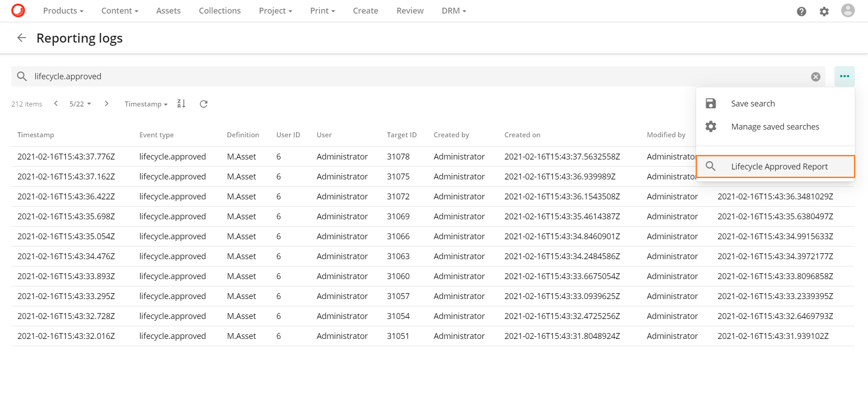The image size is (868, 401).
Task: Click the Reporting logs page title
Action: 79,38
